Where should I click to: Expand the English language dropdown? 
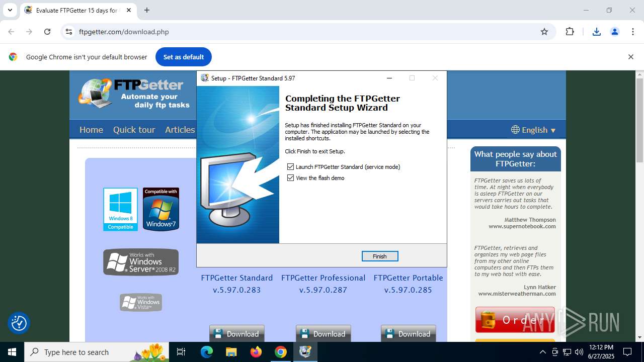tap(533, 130)
